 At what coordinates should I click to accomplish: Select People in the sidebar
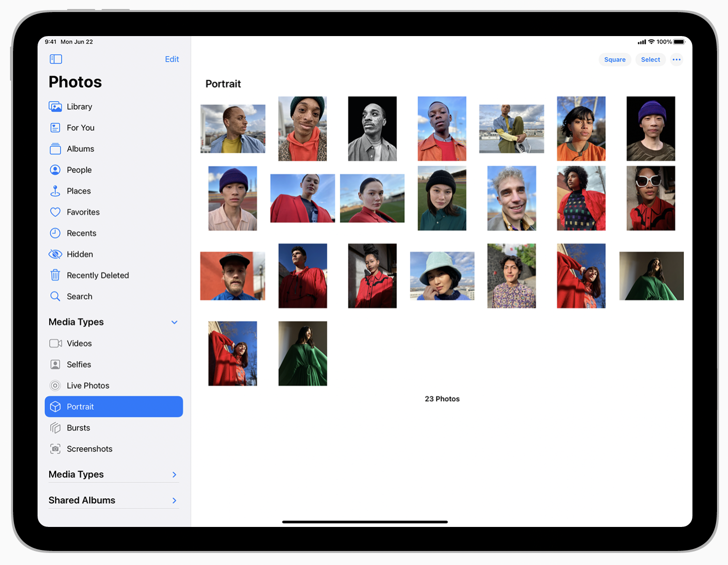[114, 170]
